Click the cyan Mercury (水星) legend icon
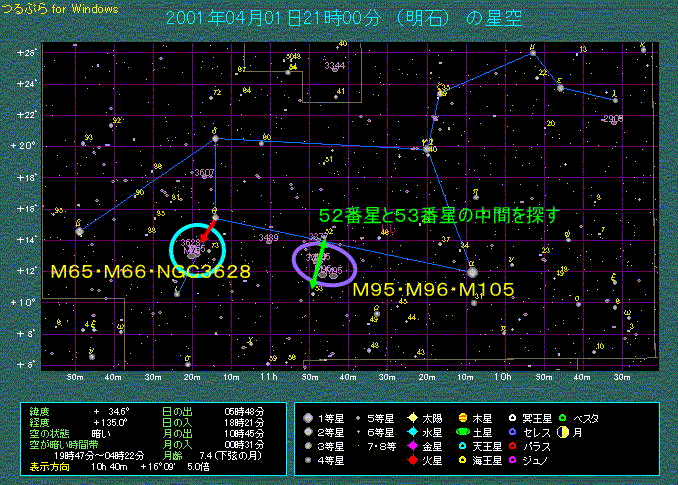The width and height of the screenshot is (678, 485). [412, 431]
